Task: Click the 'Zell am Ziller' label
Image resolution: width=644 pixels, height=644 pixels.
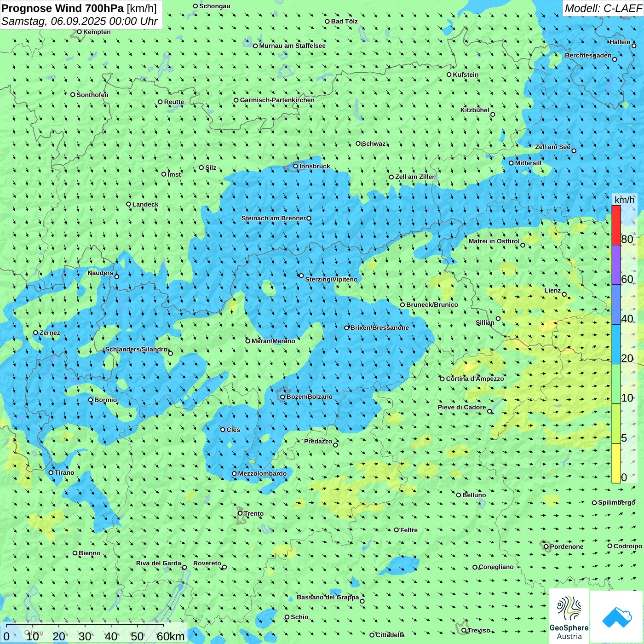Action: tap(414, 177)
